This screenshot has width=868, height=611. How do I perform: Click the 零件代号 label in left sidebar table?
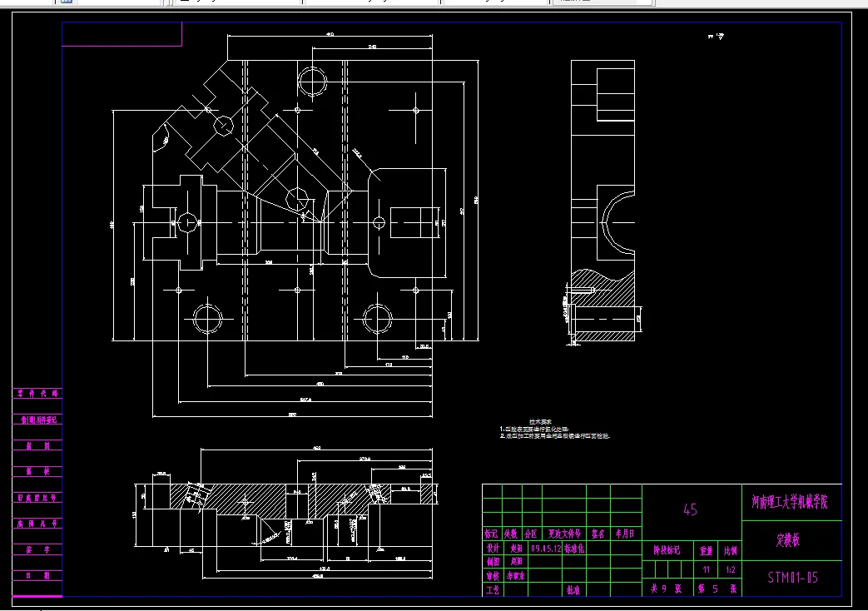click(x=37, y=394)
